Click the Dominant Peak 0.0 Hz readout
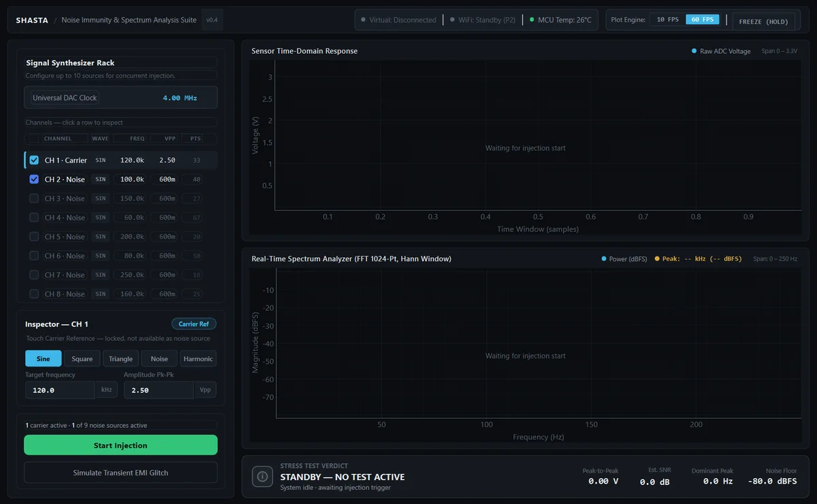This screenshot has width=817, height=504. (714, 476)
